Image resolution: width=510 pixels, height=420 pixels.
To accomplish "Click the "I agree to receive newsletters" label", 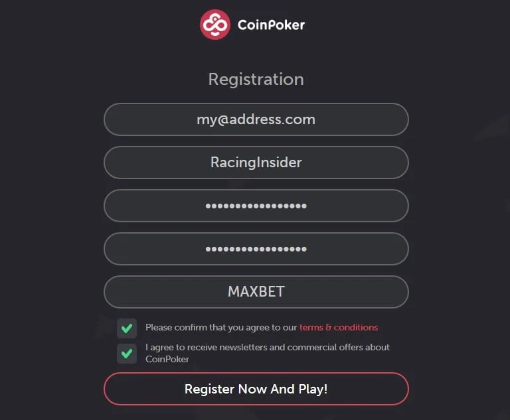I will (267, 347).
